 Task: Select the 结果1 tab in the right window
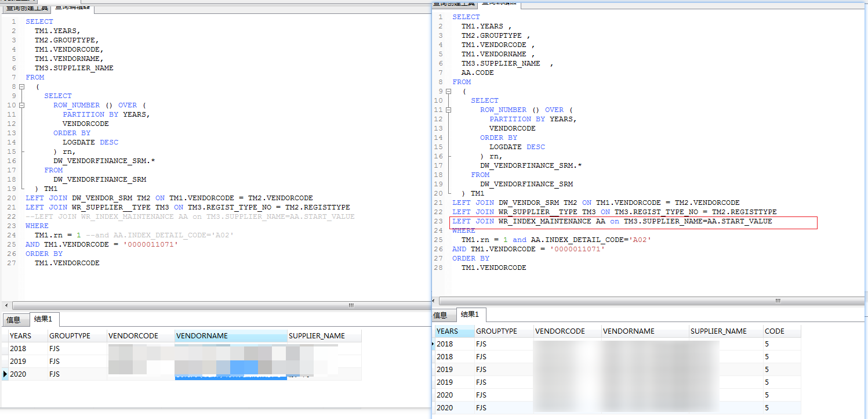tap(471, 315)
